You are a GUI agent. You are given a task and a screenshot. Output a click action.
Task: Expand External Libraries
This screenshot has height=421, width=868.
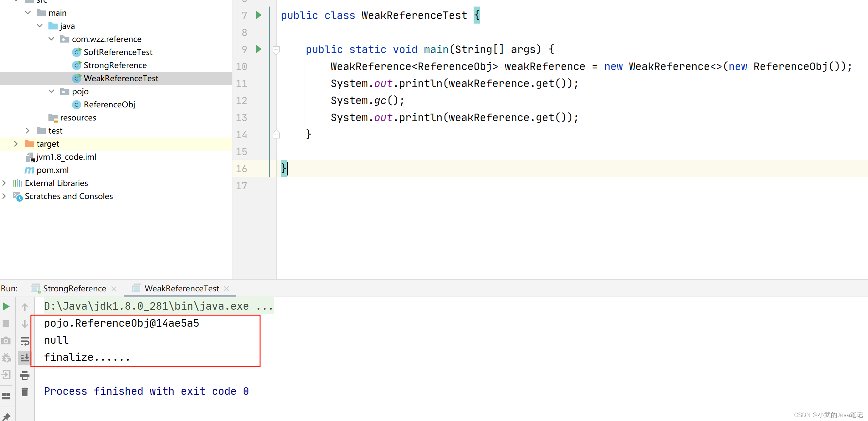pos(4,183)
